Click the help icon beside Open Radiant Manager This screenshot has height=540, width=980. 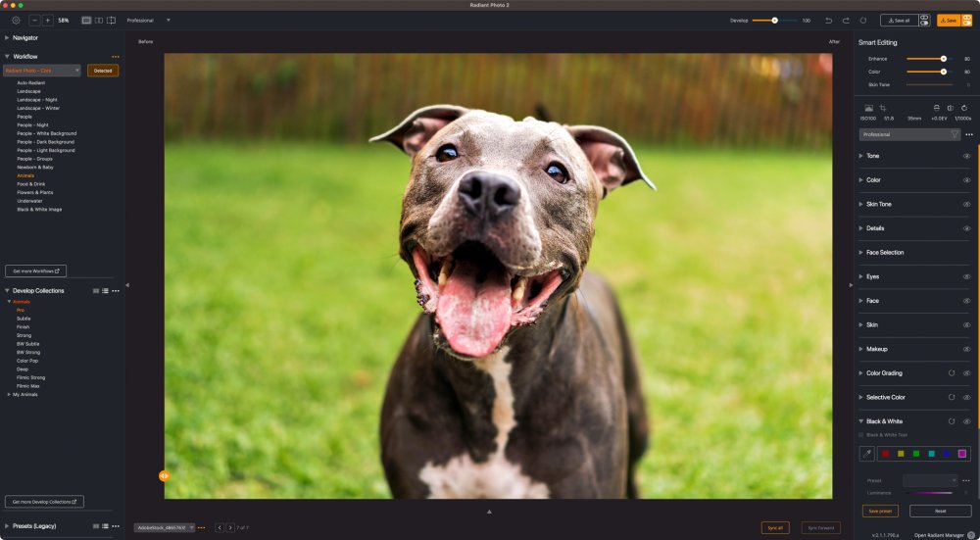coord(970,535)
